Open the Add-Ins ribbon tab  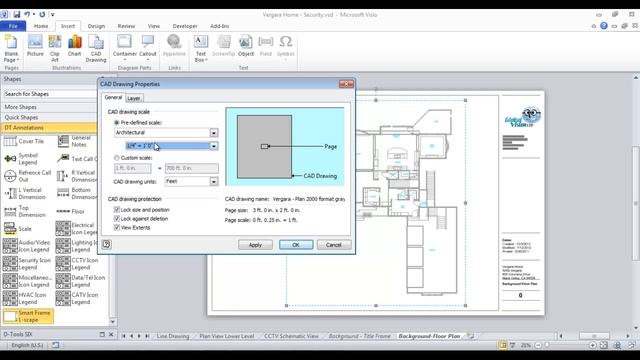220,26
